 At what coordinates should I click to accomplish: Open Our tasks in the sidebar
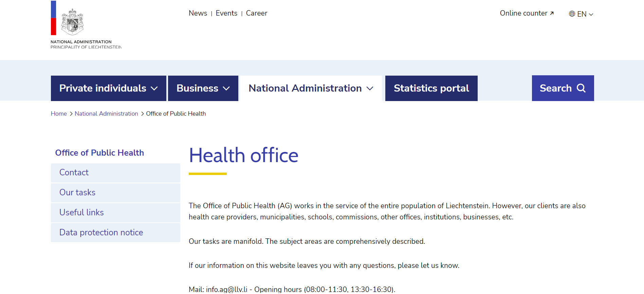[77, 193]
